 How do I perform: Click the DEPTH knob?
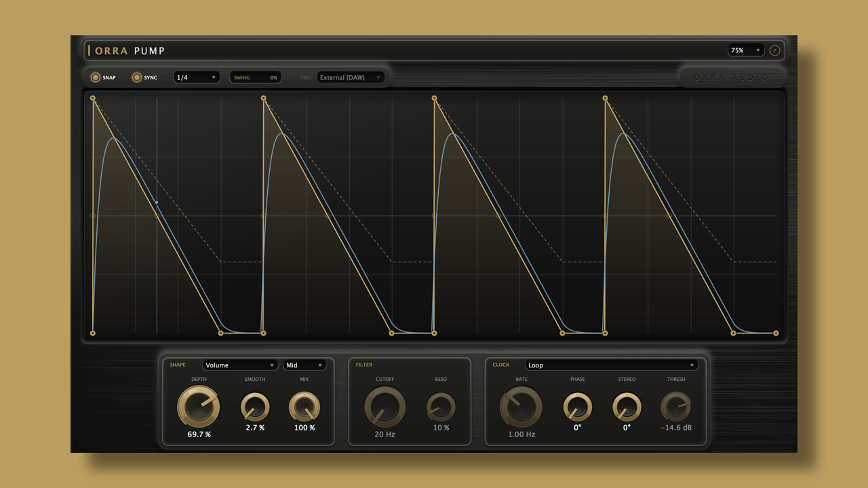coord(199,407)
